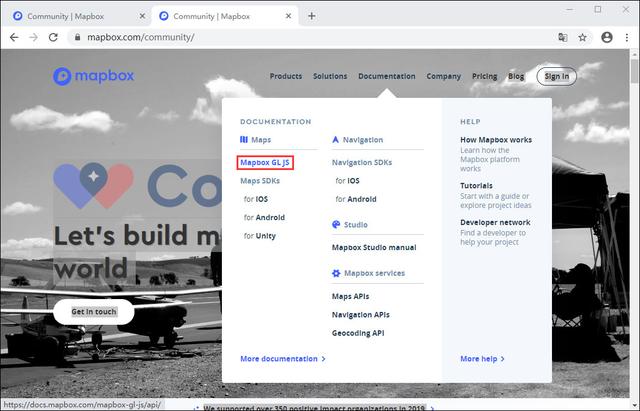Click the Navigation heading link

[363, 140]
